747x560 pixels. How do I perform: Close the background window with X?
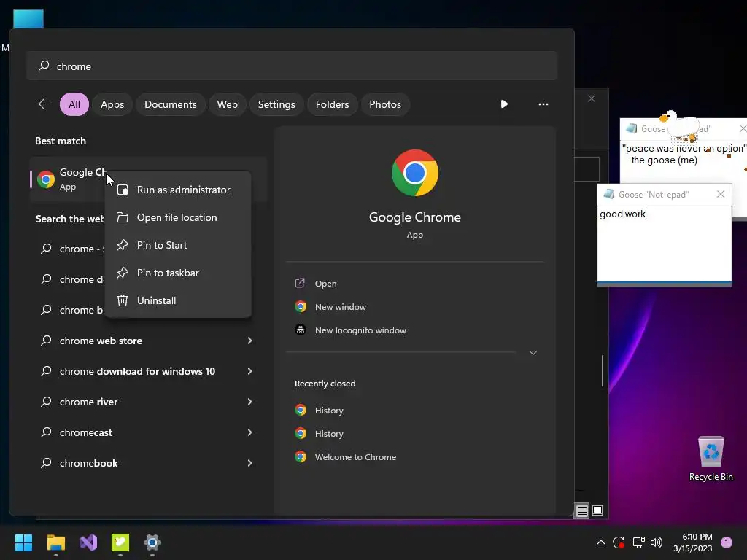[x=591, y=98]
